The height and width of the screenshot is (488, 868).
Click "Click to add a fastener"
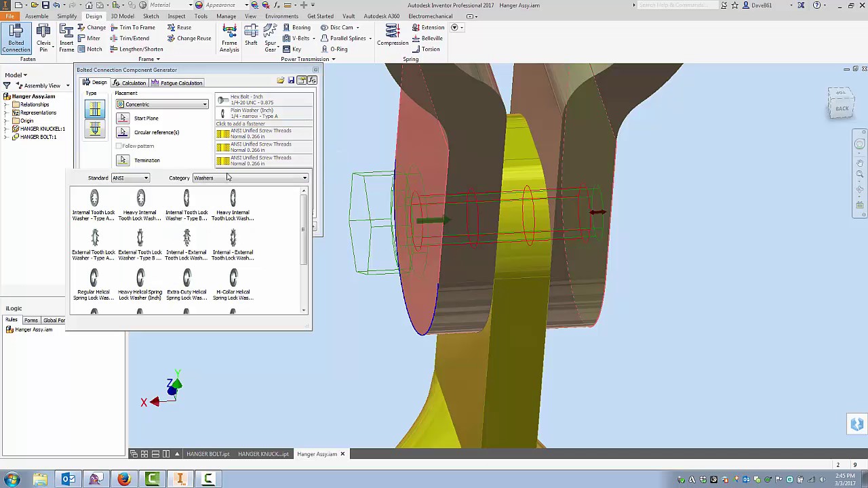[x=240, y=124]
